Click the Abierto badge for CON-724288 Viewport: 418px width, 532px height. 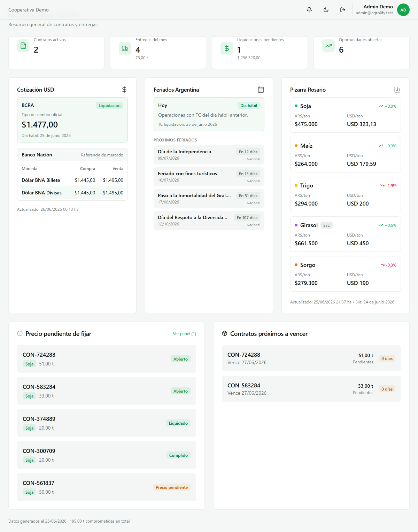pyautogui.click(x=180, y=359)
